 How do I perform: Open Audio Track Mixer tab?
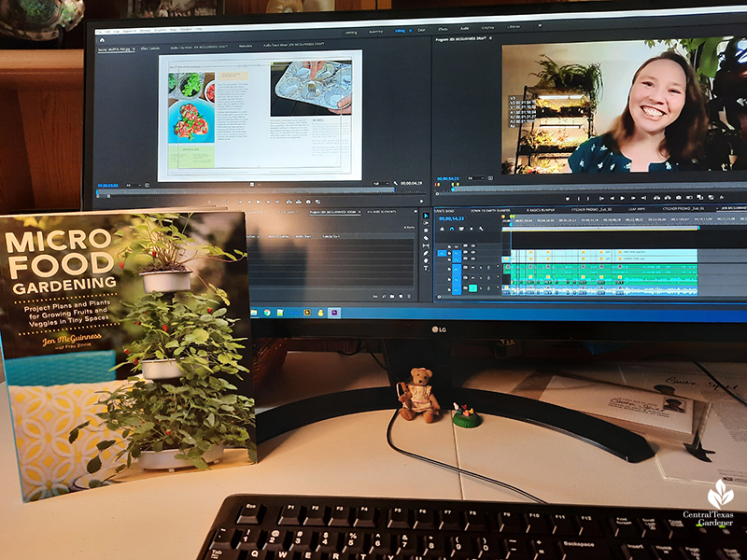pos(293,44)
